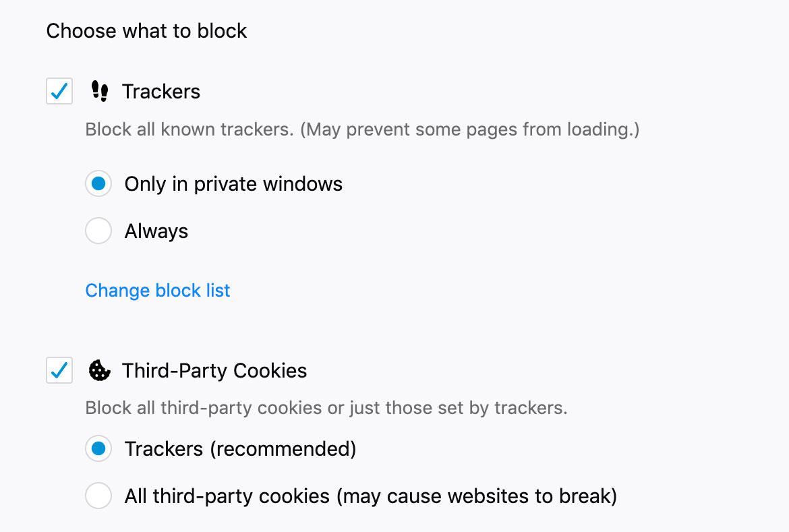Click the 'Always' label text
The image size is (789, 532).
[156, 231]
